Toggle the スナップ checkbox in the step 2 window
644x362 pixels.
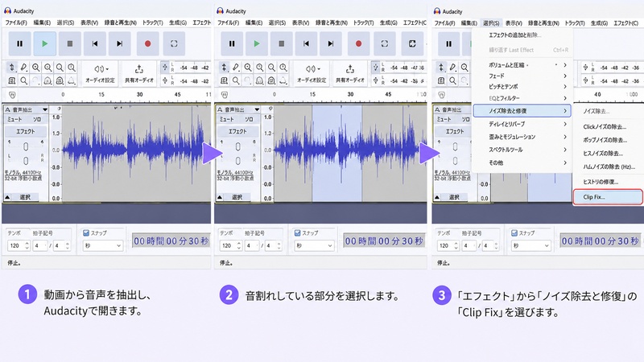tap(297, 233)
